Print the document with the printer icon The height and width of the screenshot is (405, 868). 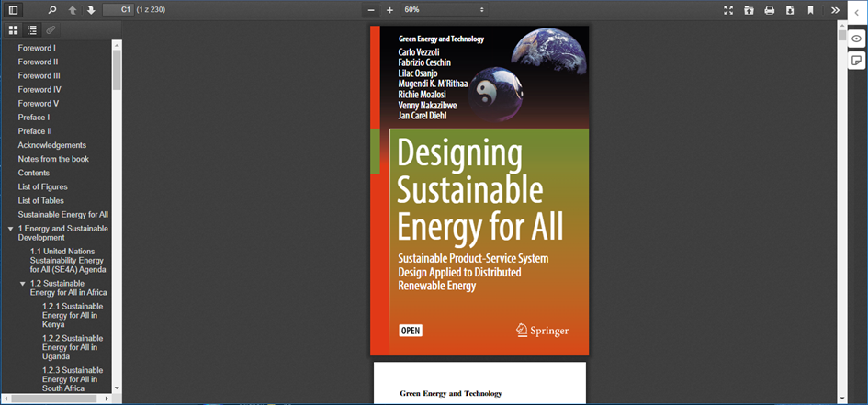click(770, 10)
